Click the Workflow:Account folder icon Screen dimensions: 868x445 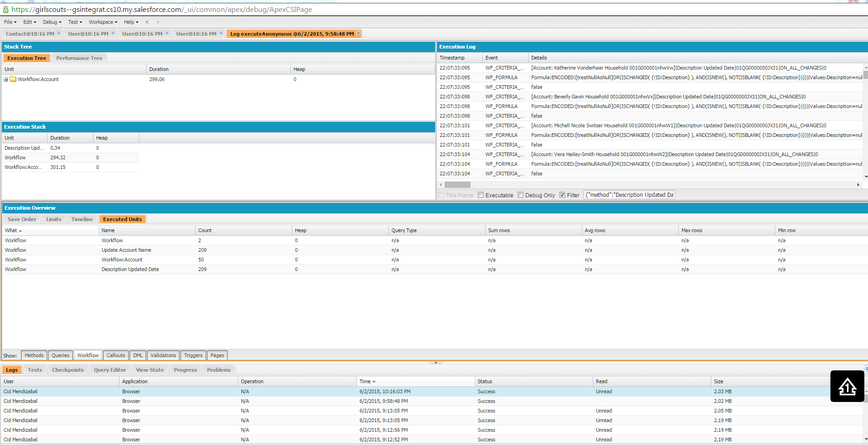click(x=13, y=79)
